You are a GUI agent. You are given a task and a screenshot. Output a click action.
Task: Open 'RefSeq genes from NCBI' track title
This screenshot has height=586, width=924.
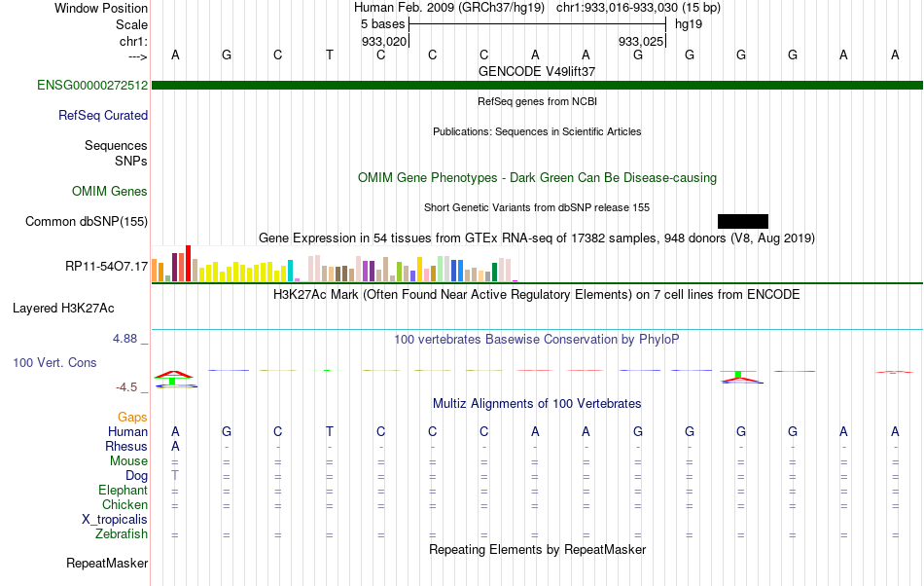[x=537, y=101]
